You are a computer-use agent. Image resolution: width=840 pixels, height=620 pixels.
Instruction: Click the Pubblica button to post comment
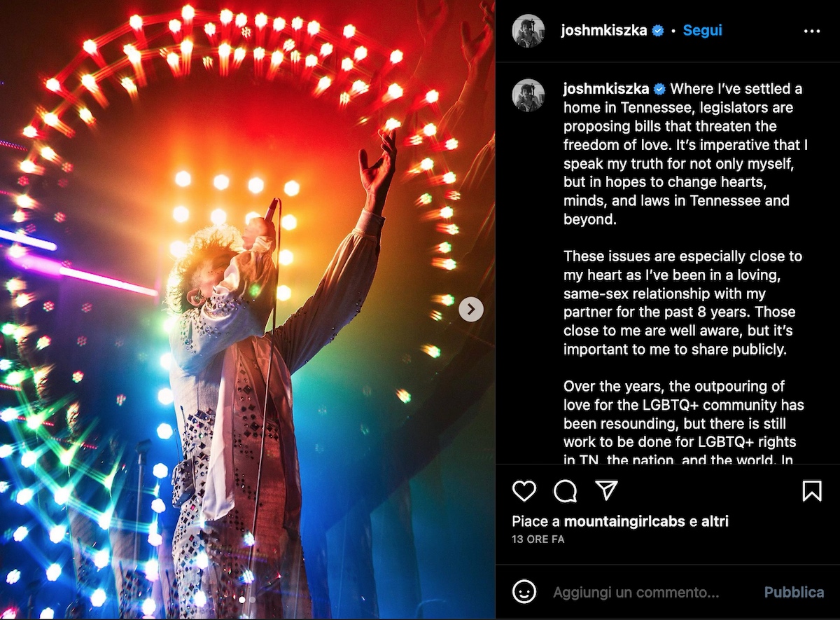794,592
